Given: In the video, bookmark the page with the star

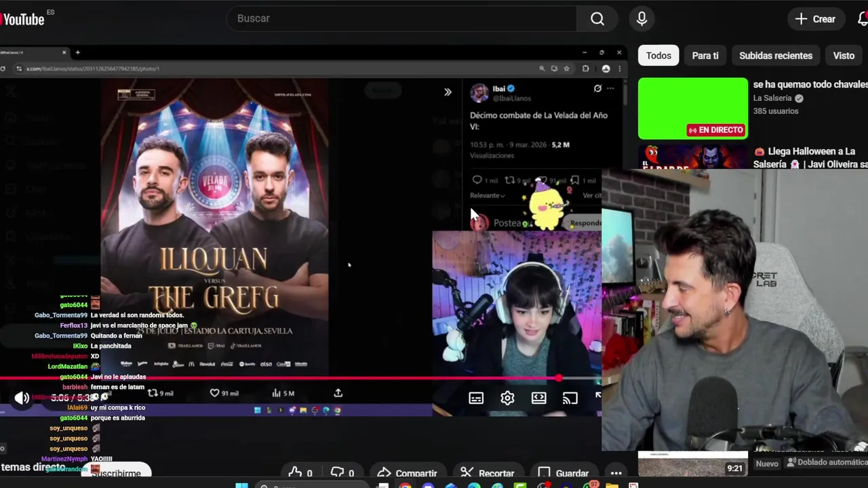Looking at the screenshot, I should (x=566, y=68).
